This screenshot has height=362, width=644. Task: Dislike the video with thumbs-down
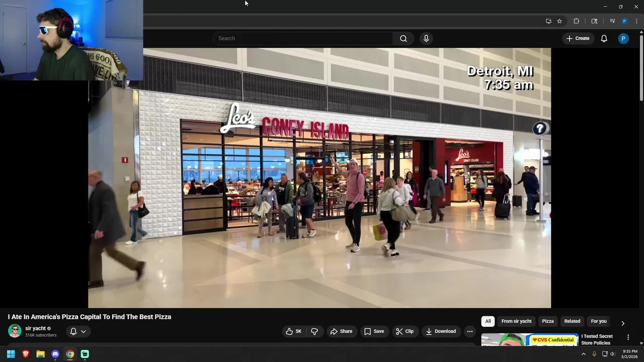click(x=314, y=331)
